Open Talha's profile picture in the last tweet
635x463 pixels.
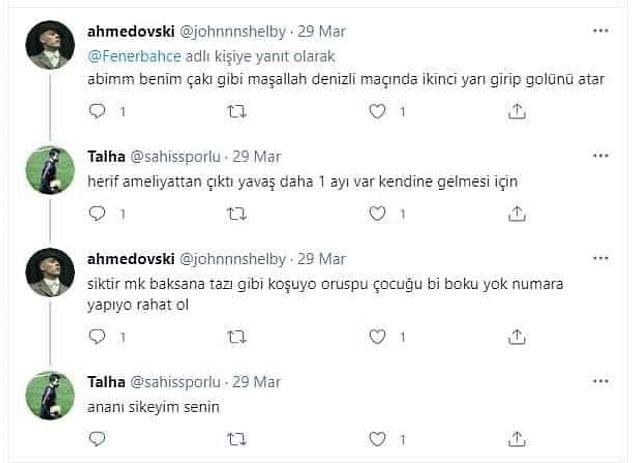click(50, 395)
